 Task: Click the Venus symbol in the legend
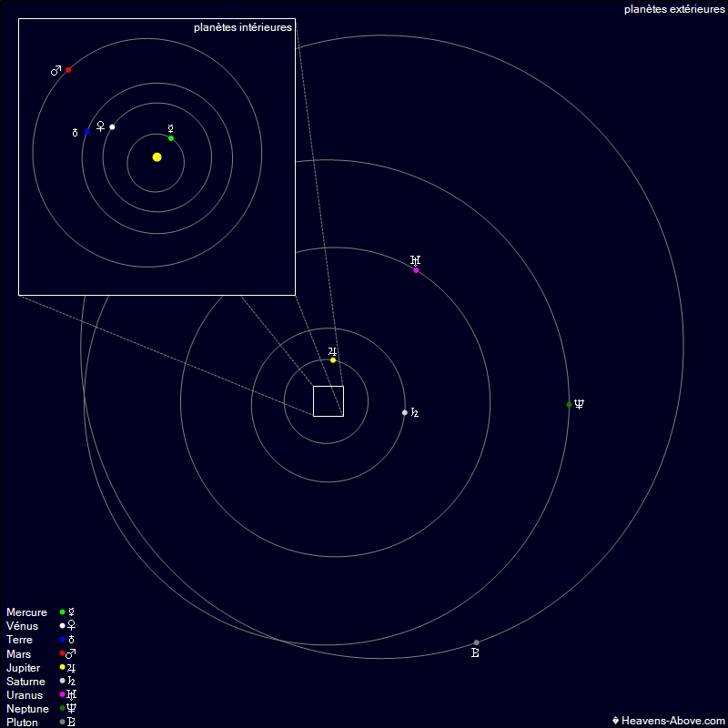[72, 626]
